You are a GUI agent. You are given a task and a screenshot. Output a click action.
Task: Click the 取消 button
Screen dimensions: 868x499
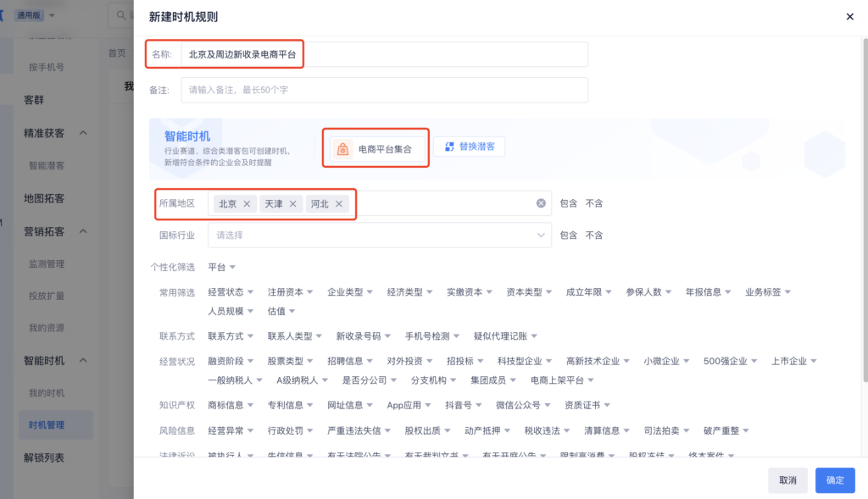787,480
